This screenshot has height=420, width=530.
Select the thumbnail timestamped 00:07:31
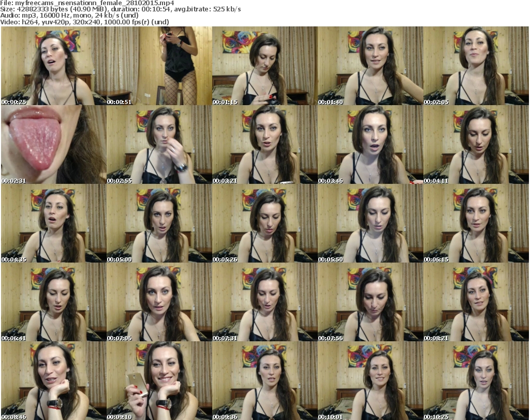264,302
